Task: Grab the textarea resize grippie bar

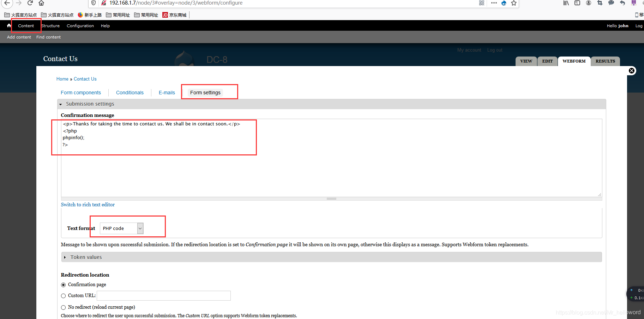Action: point(331,199)
